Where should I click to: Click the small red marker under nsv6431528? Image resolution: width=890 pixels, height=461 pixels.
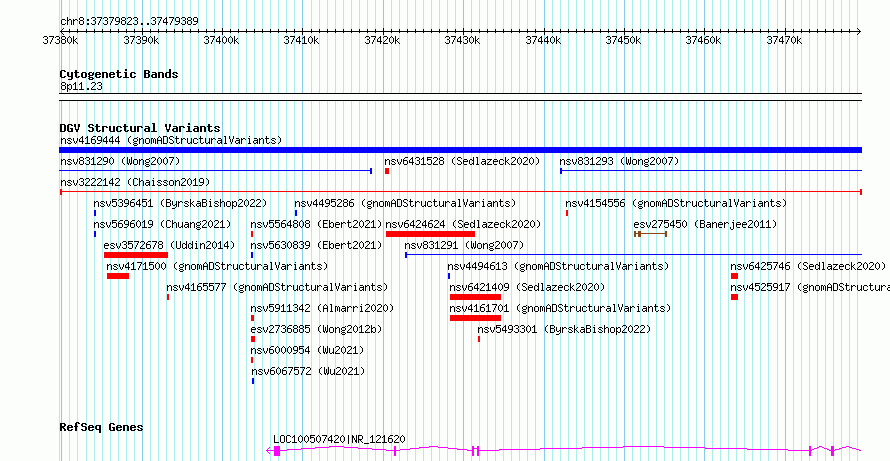[387, 171]
